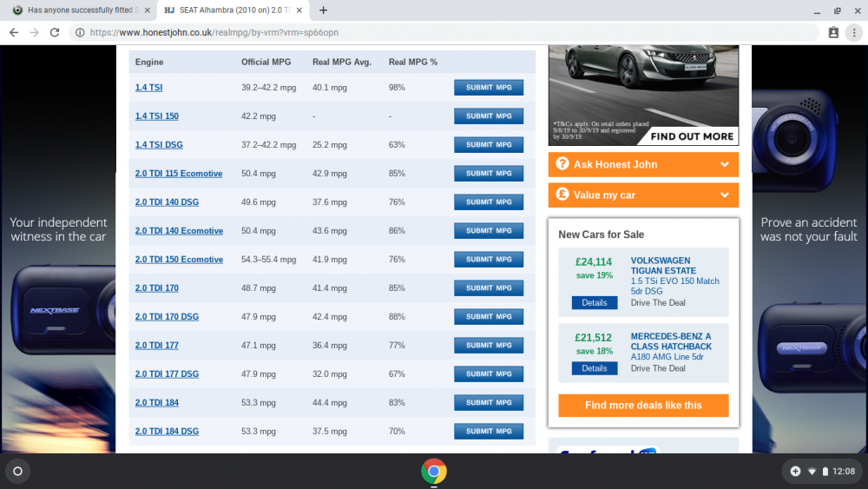Image resolution: width=868 pixels, height=489 pixels.
Task: Reload the current page
Action: point(55,33)
